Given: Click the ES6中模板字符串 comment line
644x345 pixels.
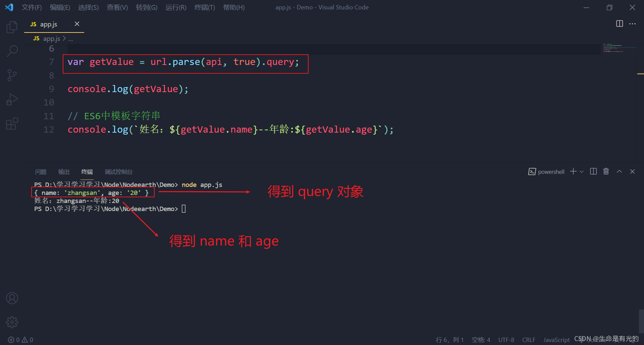Looking at the screenshot, I should tap(114, 116).
